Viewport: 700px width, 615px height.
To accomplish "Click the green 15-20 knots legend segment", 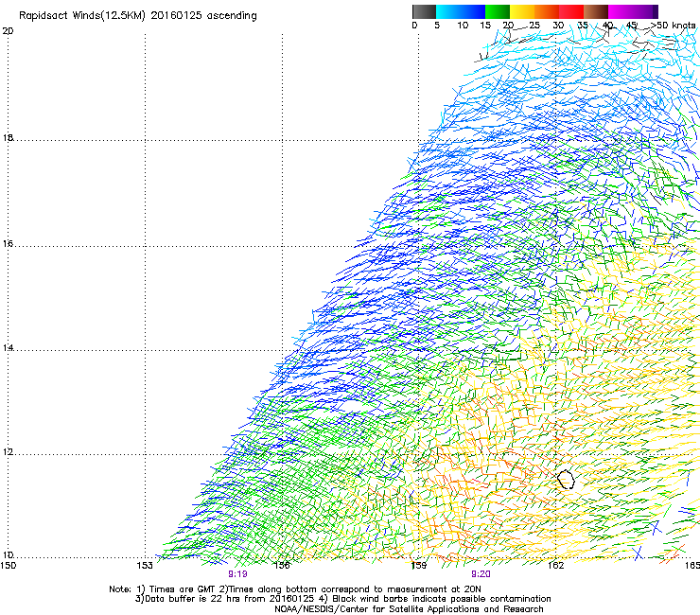I will (498, 11).
